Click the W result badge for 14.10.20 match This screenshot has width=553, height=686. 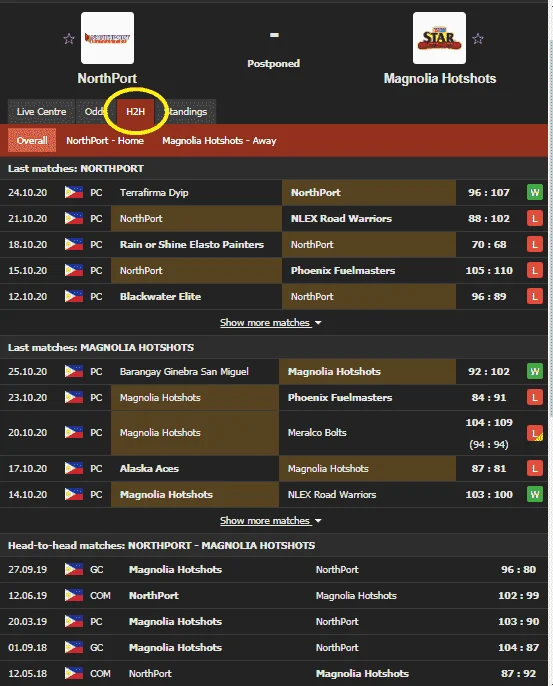[535, 494]
